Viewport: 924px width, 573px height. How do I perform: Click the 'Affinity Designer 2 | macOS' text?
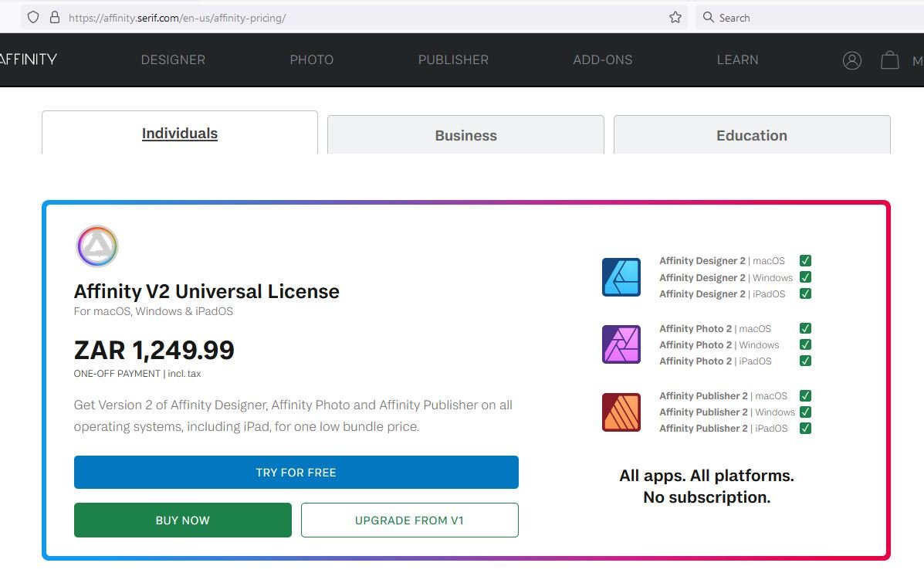(722, 260)
